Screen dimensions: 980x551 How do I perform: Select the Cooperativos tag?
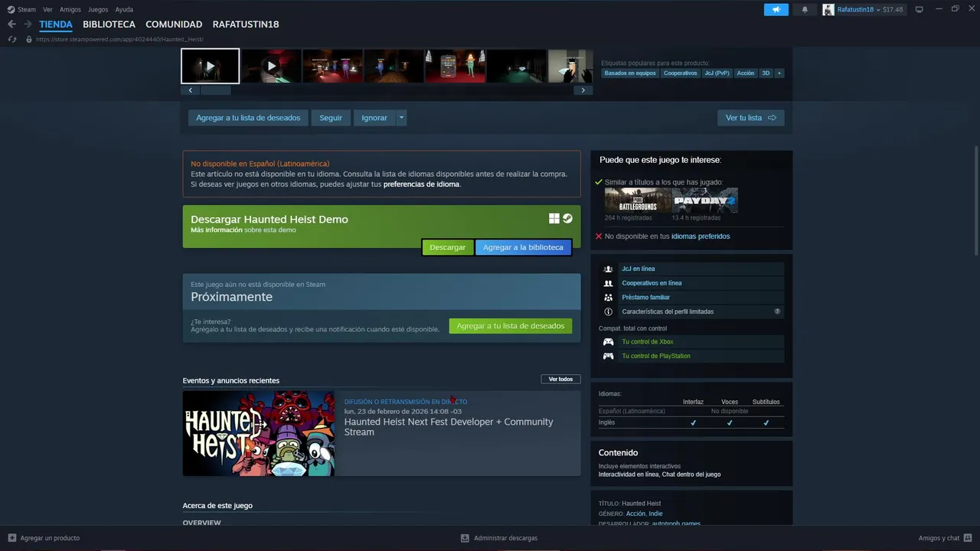coord(681,73)
